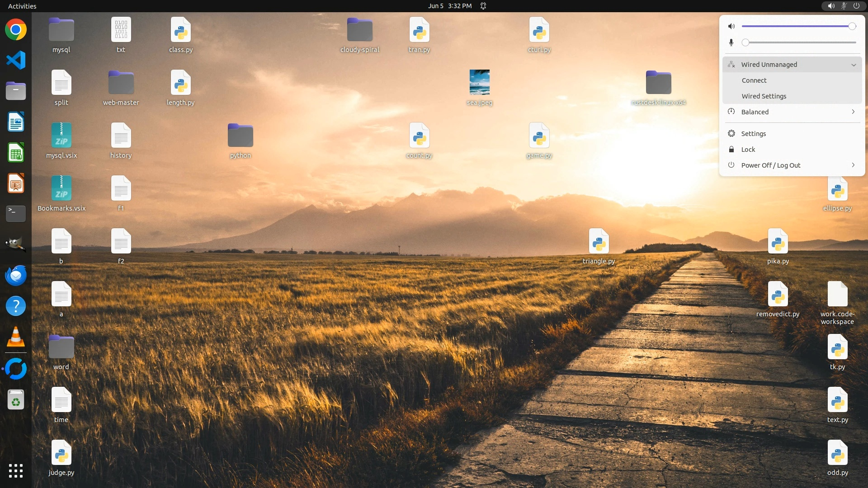
Task: Mute volume via speaker icon in menu
Action: 731,26
